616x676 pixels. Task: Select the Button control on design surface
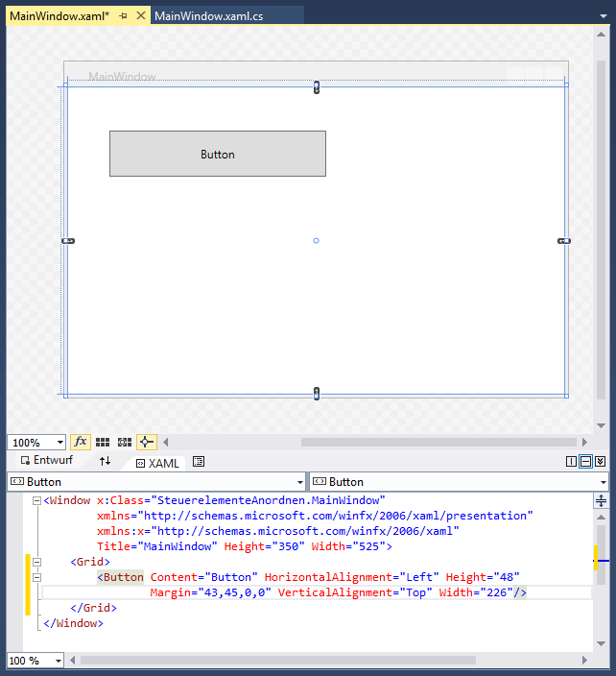click(x=218, y=154)
